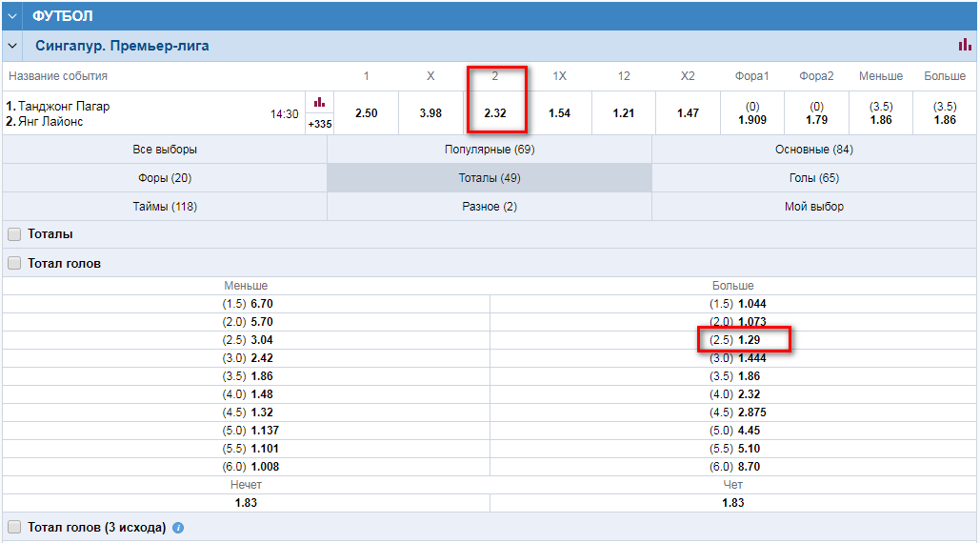This screenshot has width=980, height=543.
Task: Toggle the Тоталы checkbox
Action: point(14,234)
